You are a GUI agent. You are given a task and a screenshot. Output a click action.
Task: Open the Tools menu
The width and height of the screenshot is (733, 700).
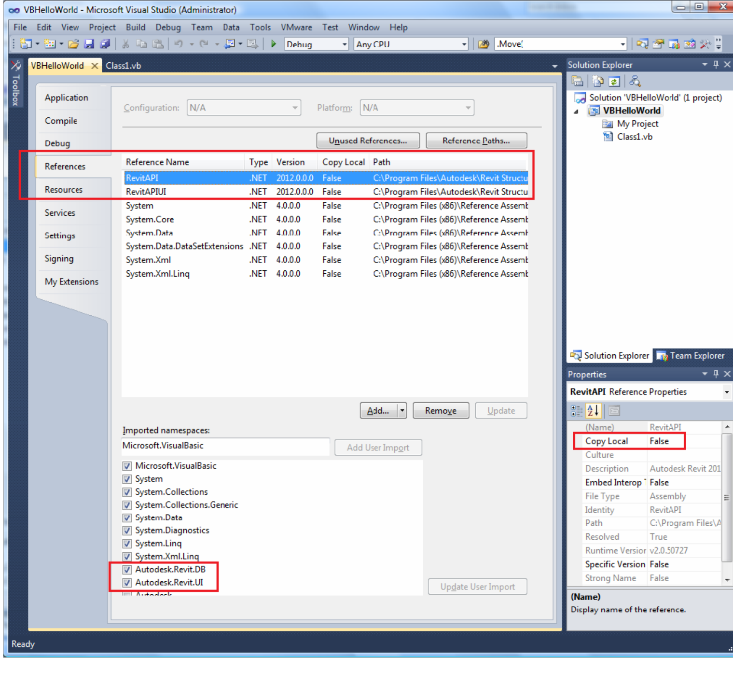click(260, 28)
